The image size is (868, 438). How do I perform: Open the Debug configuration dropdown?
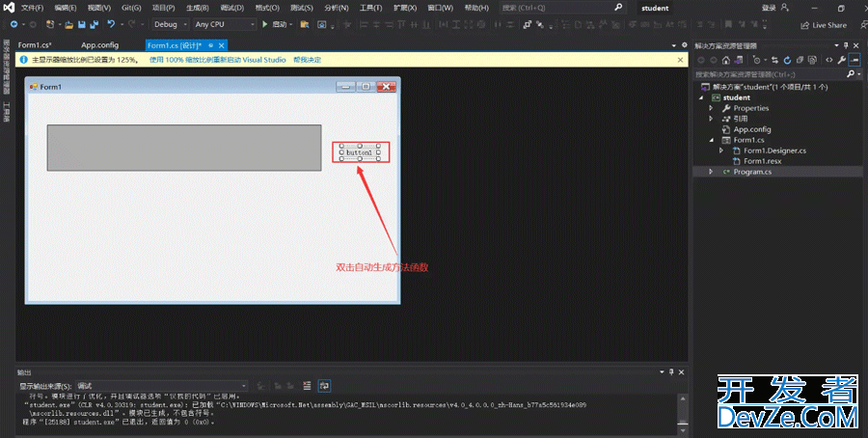170,24
